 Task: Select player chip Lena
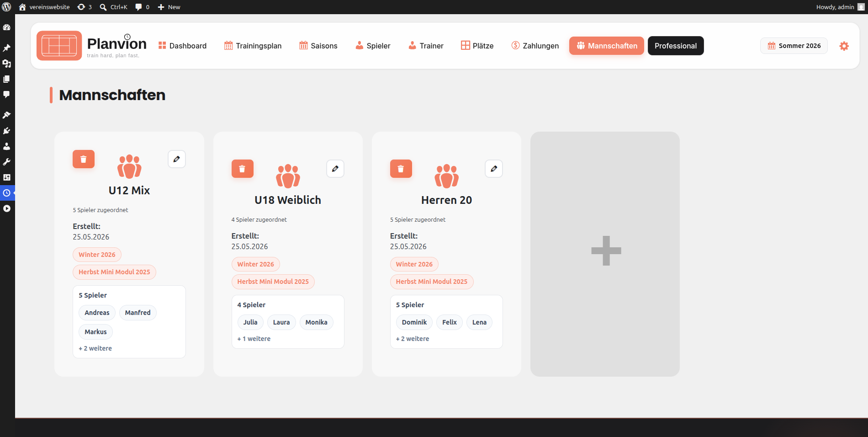(479, 322)
